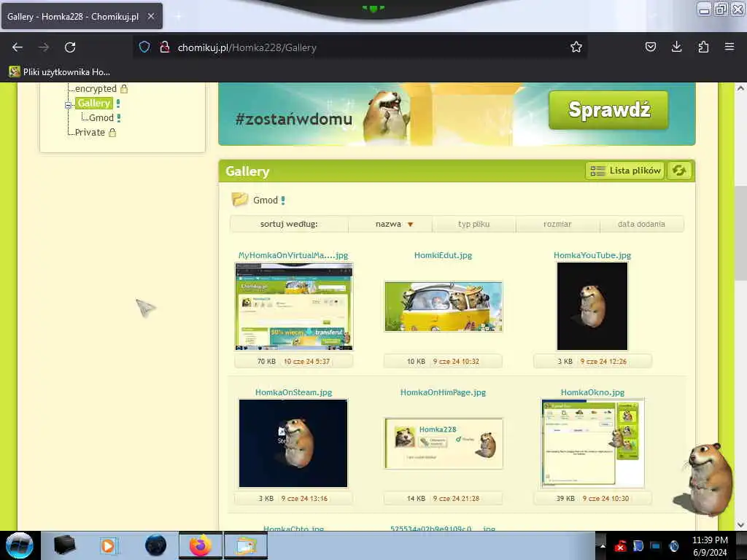Open the extensions puzzle icon
This screenshot has width=747, height=560.
tap(703, 47)
